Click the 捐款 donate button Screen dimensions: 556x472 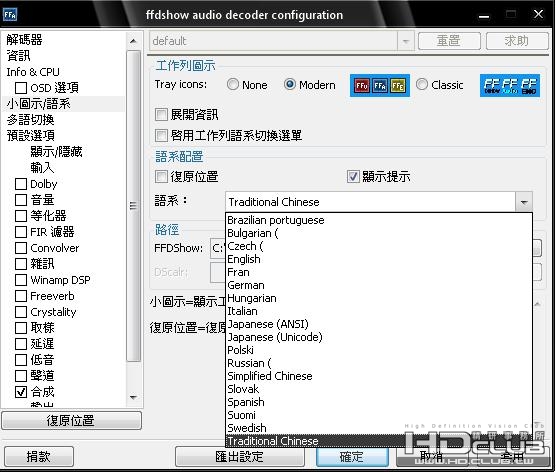click(x=39, y=456)
